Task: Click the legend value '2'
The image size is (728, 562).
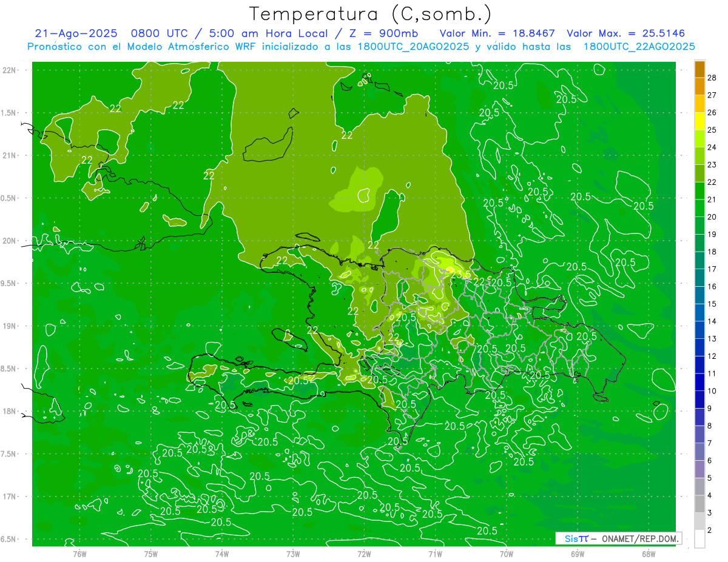Action: [710, 530]
